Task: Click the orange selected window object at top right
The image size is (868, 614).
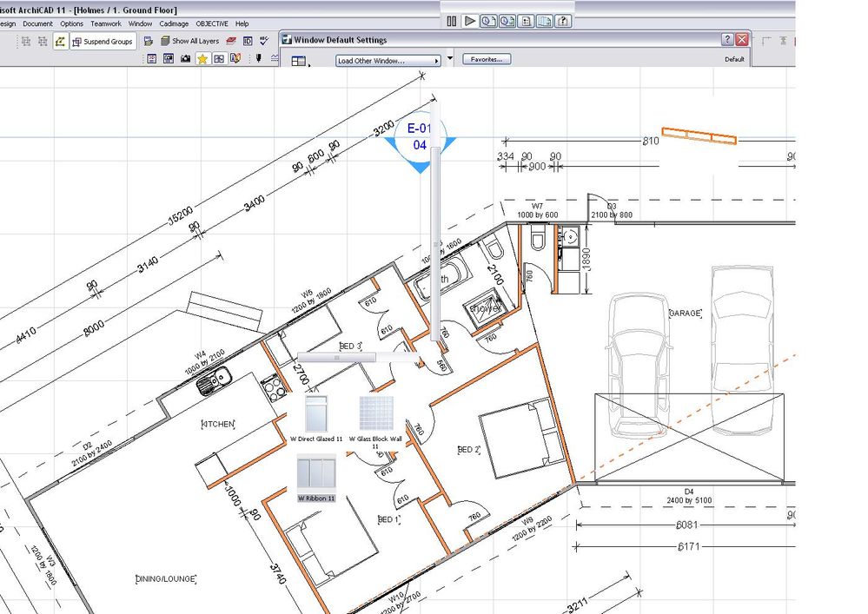Action: coord(699,135)
